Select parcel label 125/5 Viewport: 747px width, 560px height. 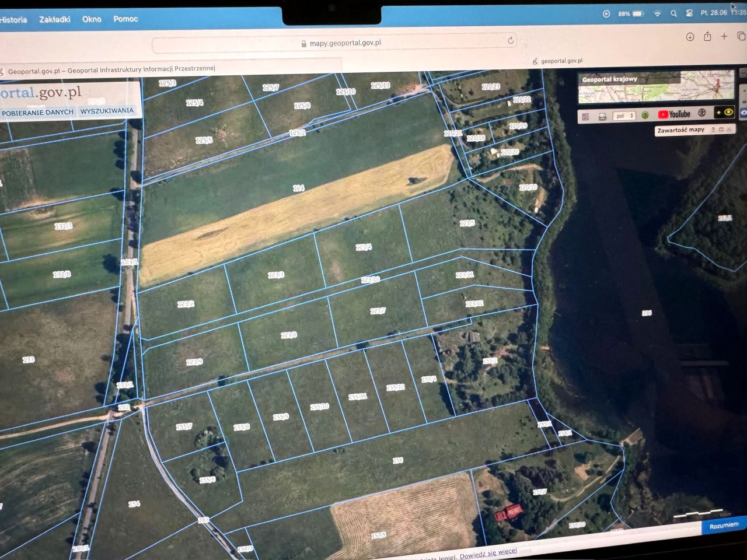click(204, 141)
